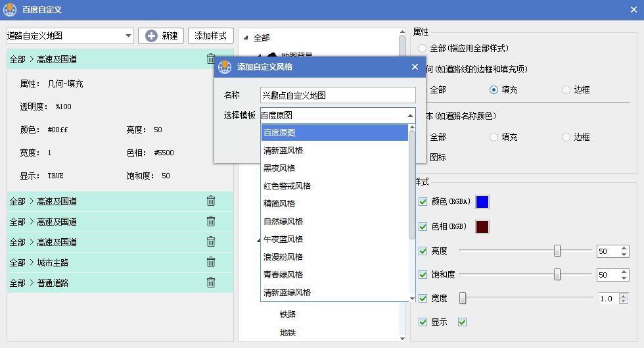The height and width of the screenshot is (348, 644).
Task: Toggle the 亮度 checkbox
Action: (x=423, y=251)
